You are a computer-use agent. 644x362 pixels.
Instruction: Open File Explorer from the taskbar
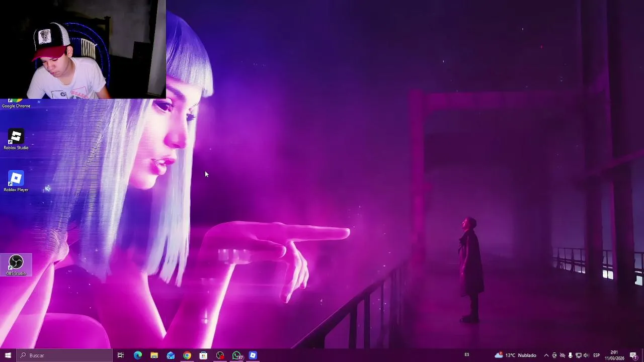pyautogui.click(x=154, y=355)
